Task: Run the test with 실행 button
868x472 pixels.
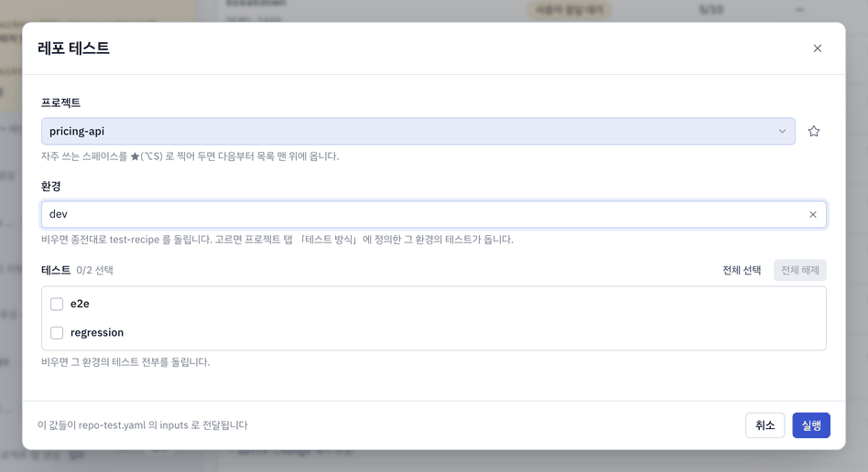Action: click(811, 425)
